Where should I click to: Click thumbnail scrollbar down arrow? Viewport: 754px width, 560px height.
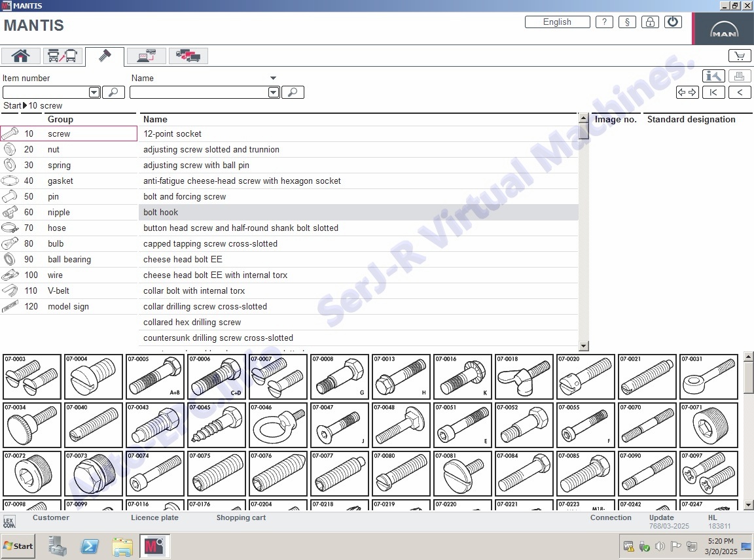(747, 505)
